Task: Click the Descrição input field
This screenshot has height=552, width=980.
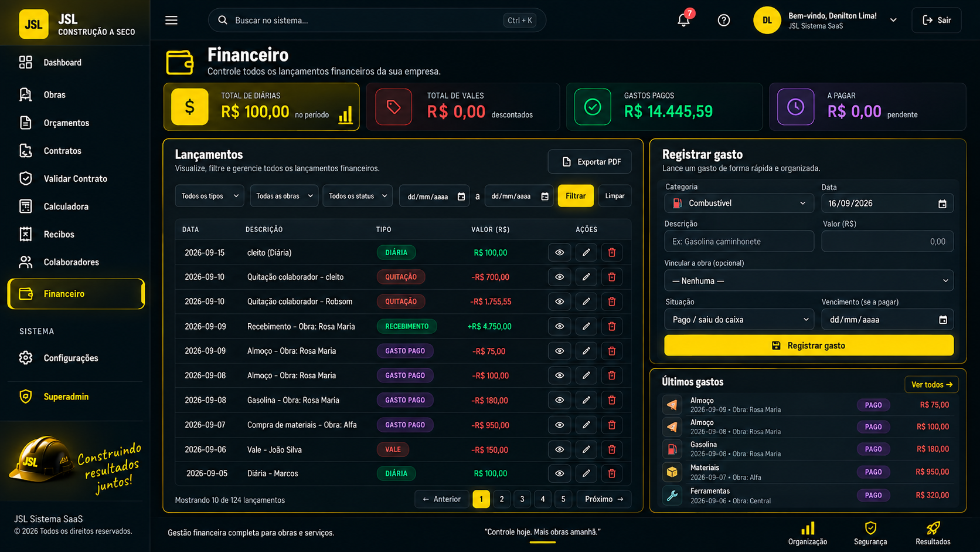Action: click(x=739, y=241)
